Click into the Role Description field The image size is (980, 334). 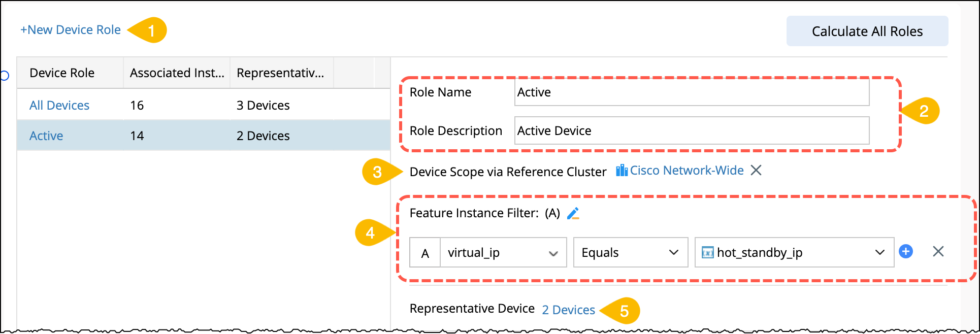point(692,131)
